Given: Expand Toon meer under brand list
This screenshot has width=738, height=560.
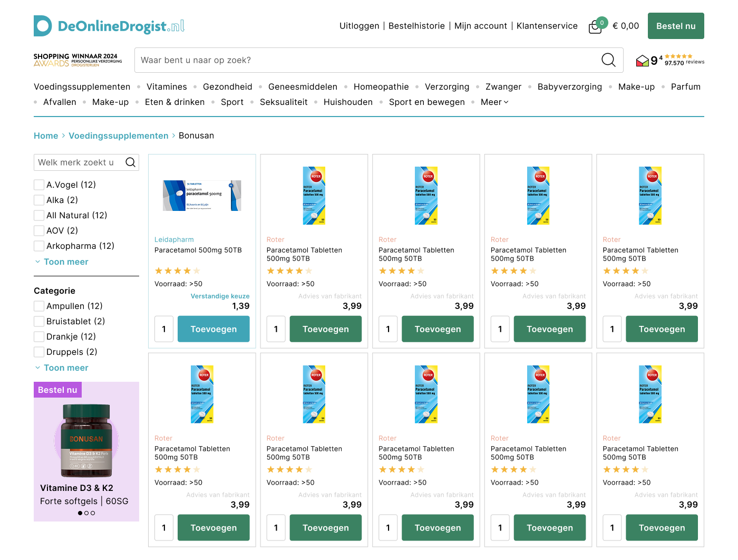Looking at the screenshot, I should [61, 262].
